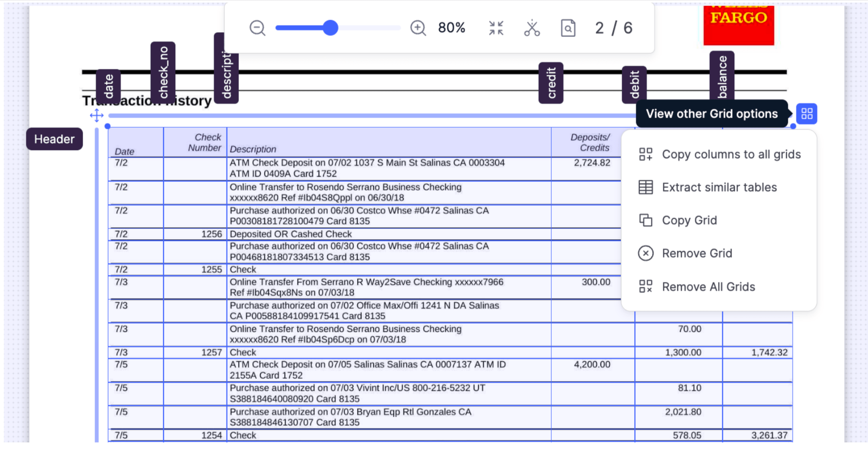Click the zoom out magnifier icon
Screen dimensions: 868x466
point(257,28)
